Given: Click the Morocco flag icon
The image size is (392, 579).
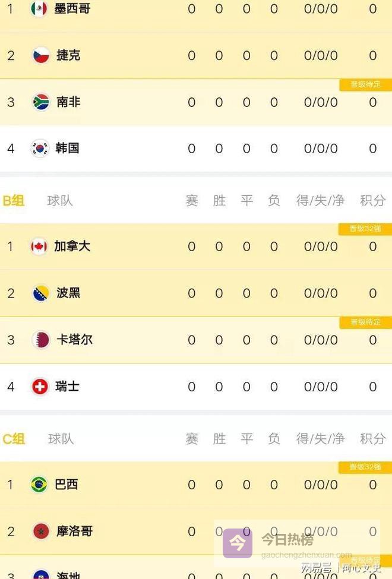Looking at the screenshot, I should 40,531.
